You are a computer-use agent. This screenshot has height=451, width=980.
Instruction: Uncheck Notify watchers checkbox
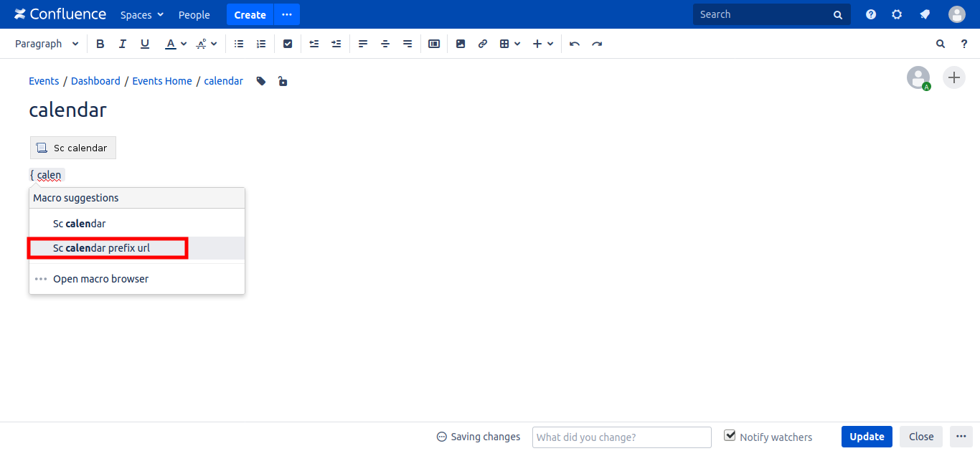tap(730, 436)
